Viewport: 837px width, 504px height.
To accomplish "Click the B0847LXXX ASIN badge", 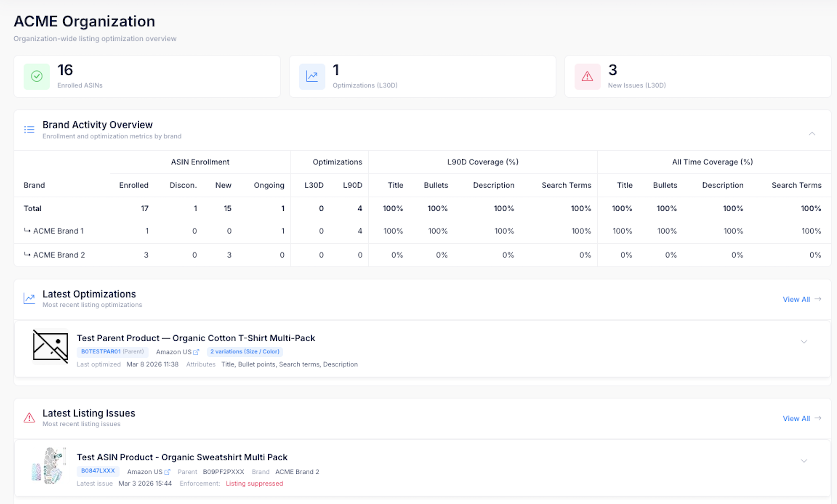I will [x=97, y=471].
